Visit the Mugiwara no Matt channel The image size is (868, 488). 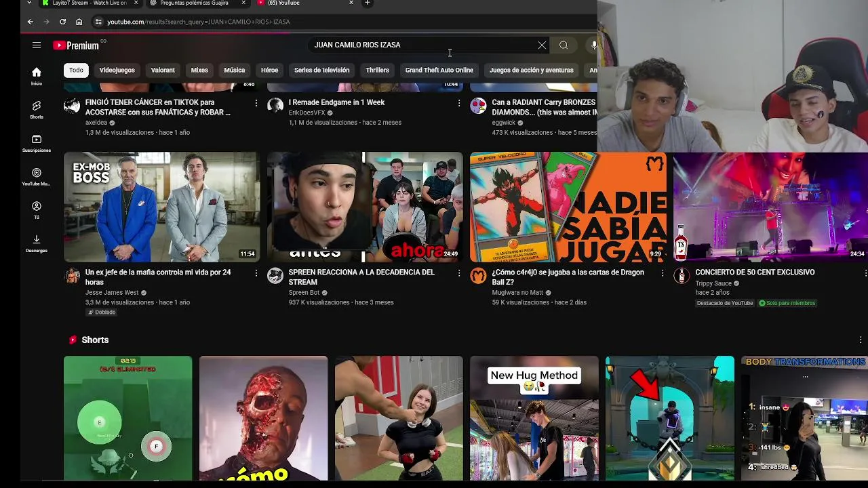(x=517, y=293)
